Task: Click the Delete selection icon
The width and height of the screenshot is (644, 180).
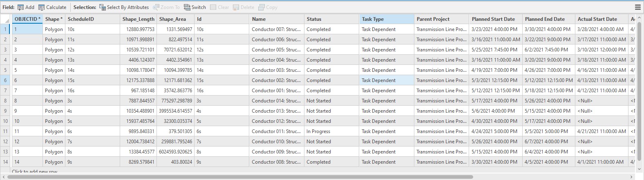Action: tap(236, 7)
